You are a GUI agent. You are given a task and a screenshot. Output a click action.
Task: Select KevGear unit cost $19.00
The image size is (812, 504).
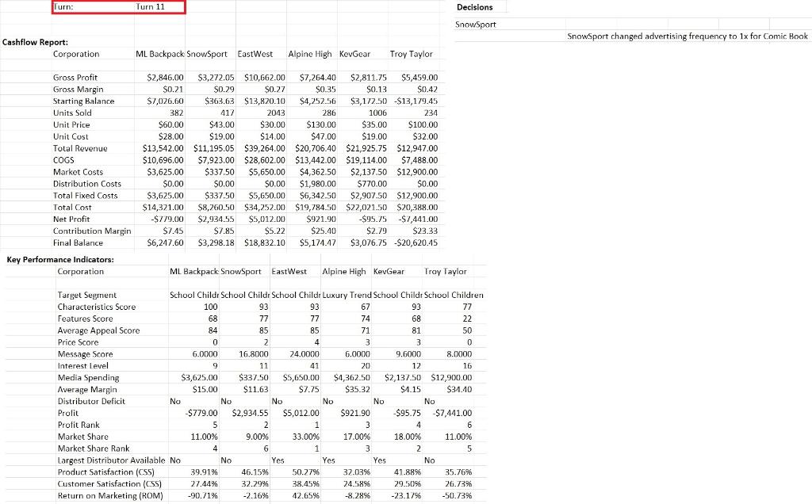coord(374,136)
